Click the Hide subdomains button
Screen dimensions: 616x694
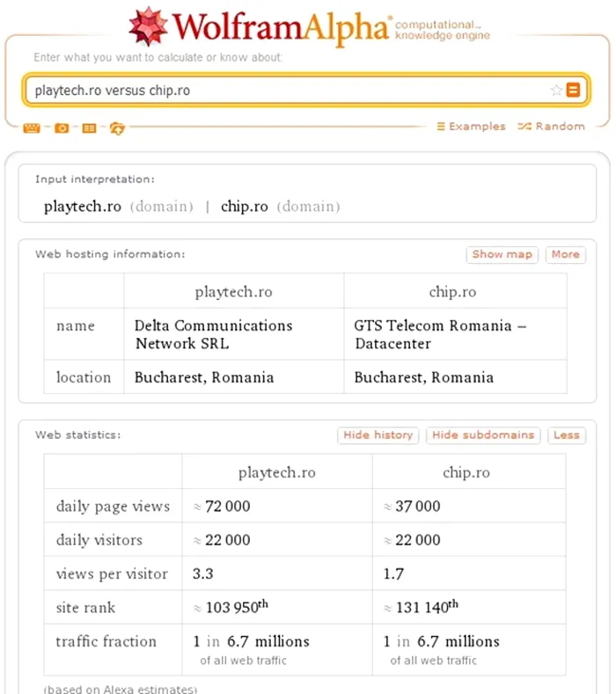[x=483, y=435]
